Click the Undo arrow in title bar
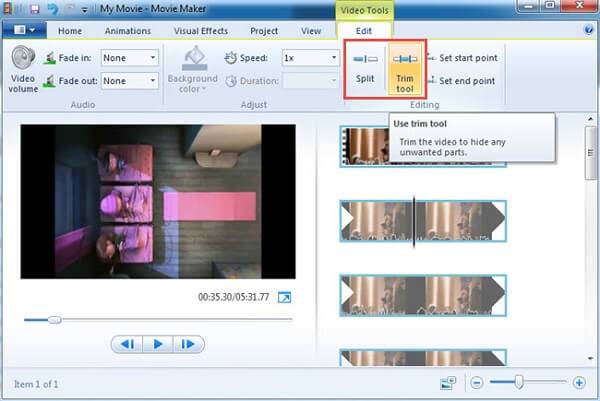 tap(52, 8)
